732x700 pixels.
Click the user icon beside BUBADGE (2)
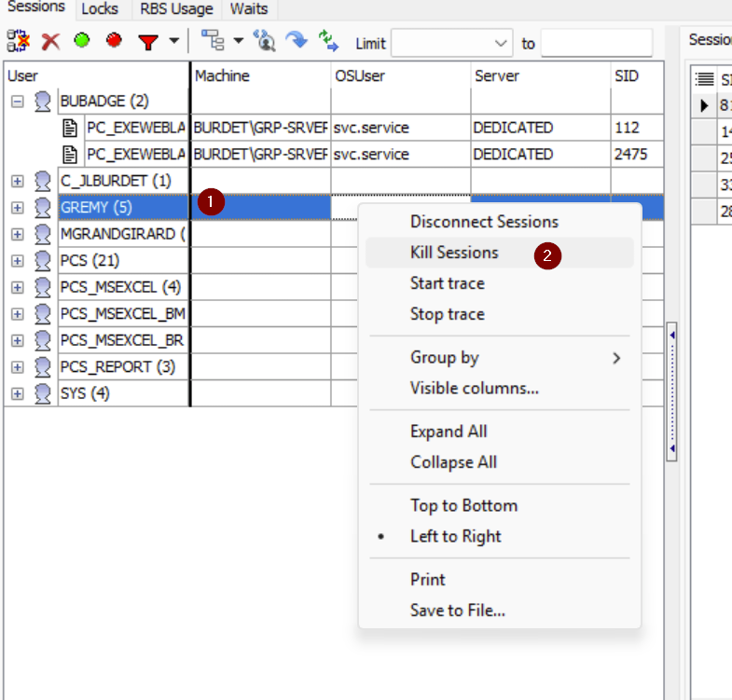click(43, 102)
